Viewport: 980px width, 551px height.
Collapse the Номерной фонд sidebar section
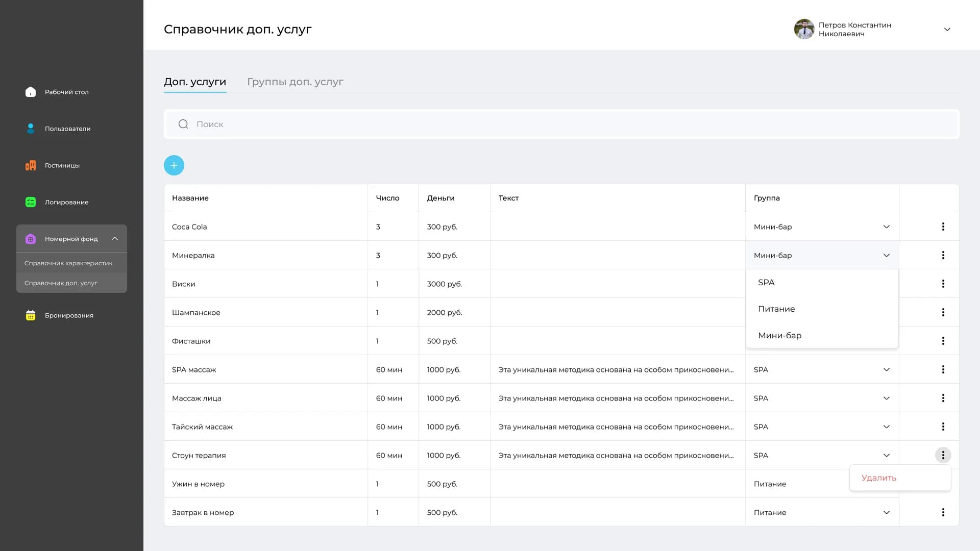[x=115, y=239]
